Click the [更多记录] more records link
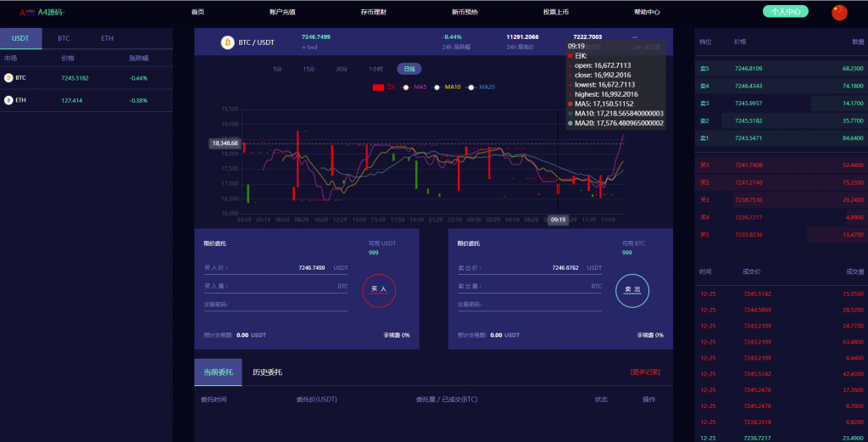The height and width of the screenshot is (442, 868). point(645,372)
